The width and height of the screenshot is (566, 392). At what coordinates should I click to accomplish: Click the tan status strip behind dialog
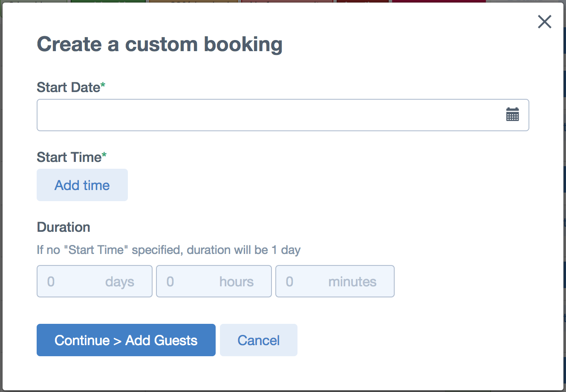tap(194, 2)
